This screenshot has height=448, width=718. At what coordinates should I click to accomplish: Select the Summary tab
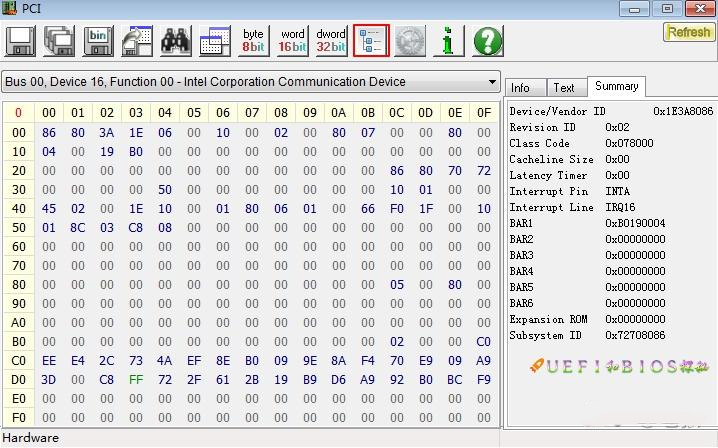point(616,86)
